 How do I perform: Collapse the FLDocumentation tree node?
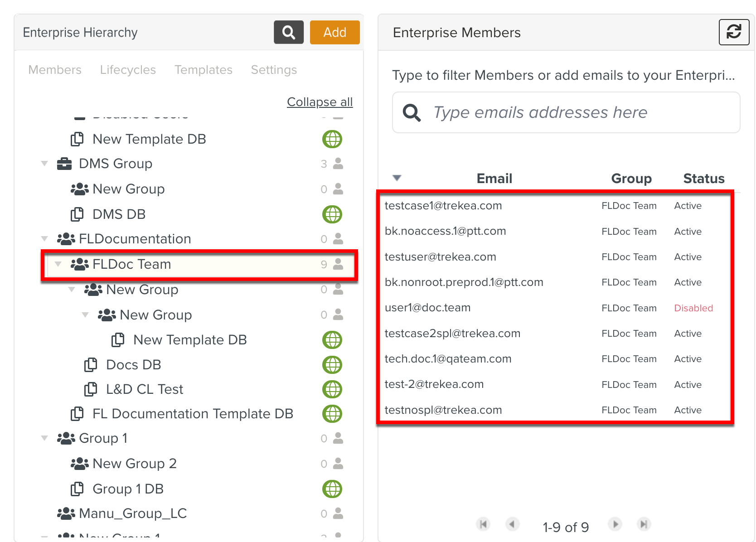tap(44, 239)
